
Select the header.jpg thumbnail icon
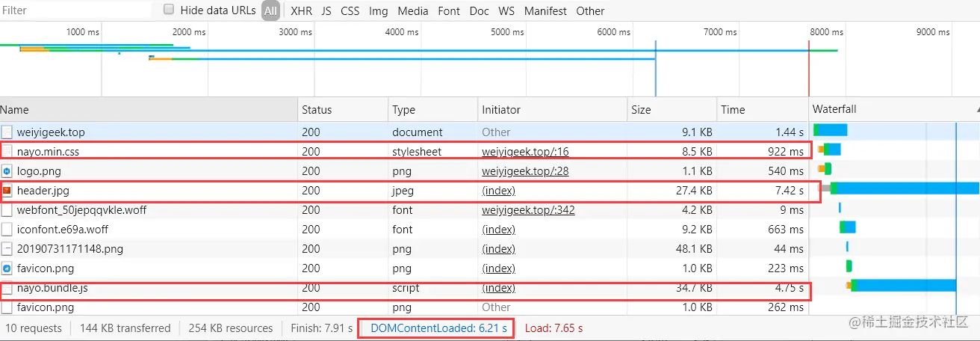point(7,190)
